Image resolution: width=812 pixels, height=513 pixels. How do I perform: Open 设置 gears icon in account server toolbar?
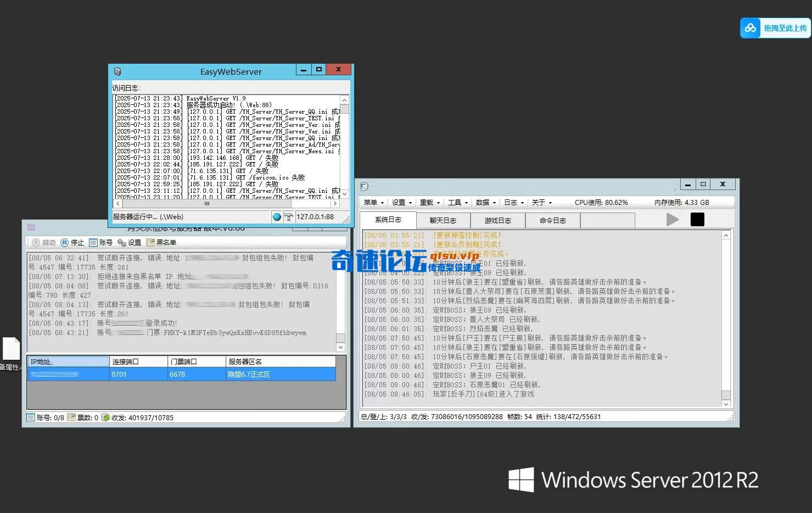tap(122, 242)
